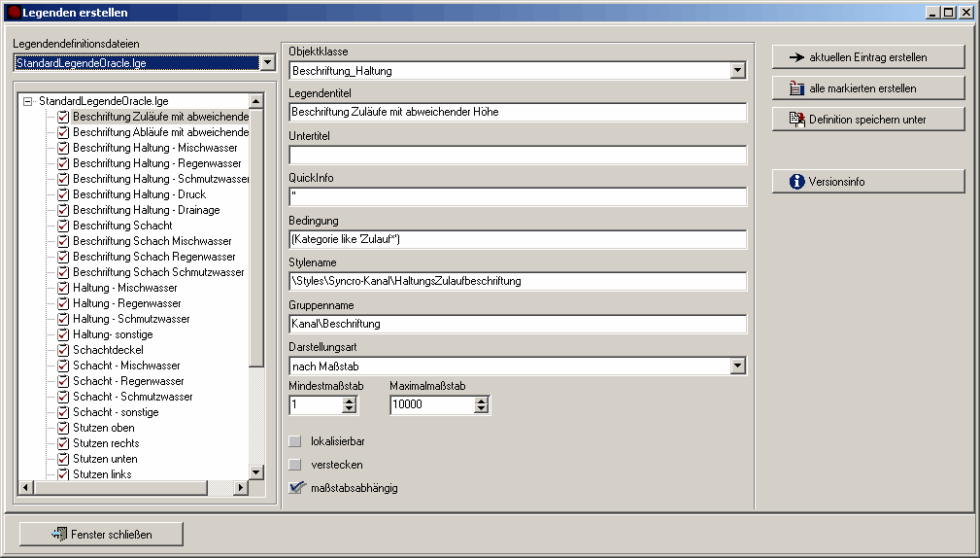980x558 pixels.
Task: Decrease the Maximalmaßstab value with down arrow
Action: click(482, 409)
